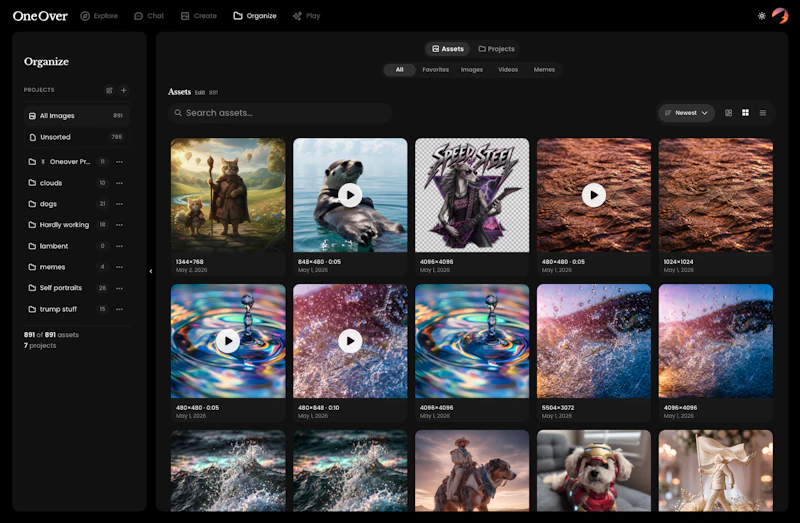
Task: Switch to small grid view
Action: 729,113
